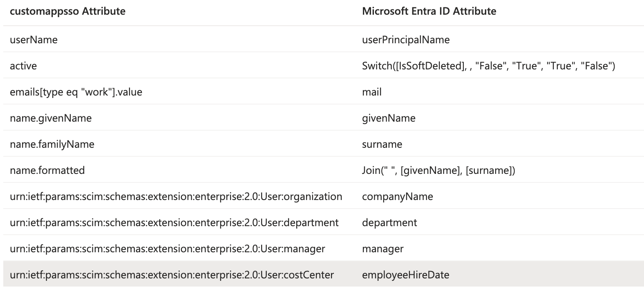Open the emails work value mapping
644x289 pixels.
[76, 92]
